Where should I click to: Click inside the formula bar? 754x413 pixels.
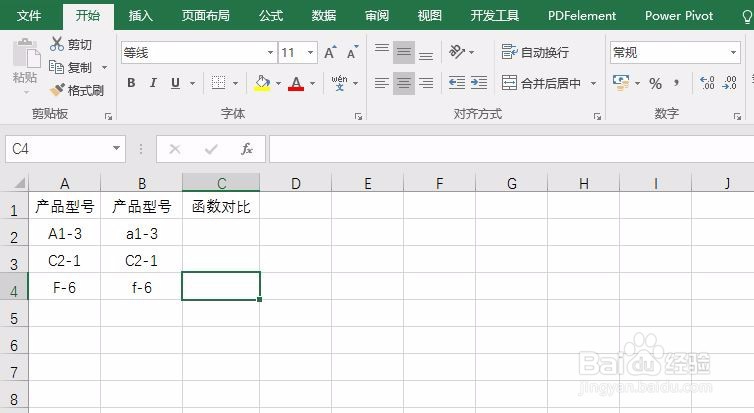511,149
